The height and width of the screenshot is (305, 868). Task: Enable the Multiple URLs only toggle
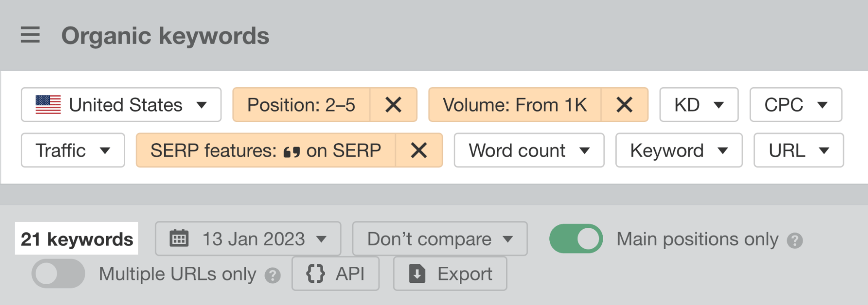click(58, 274)
